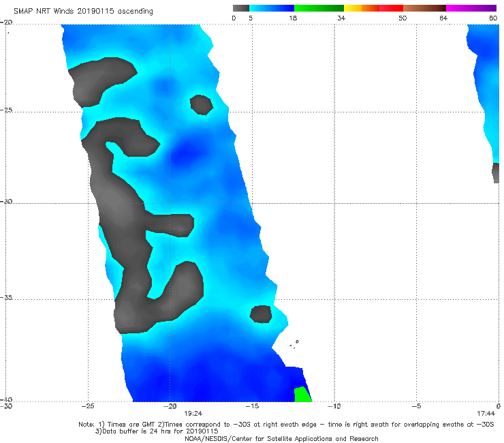Click the longitude axis label '-15'
504x443 pixels.
(252, 406)
